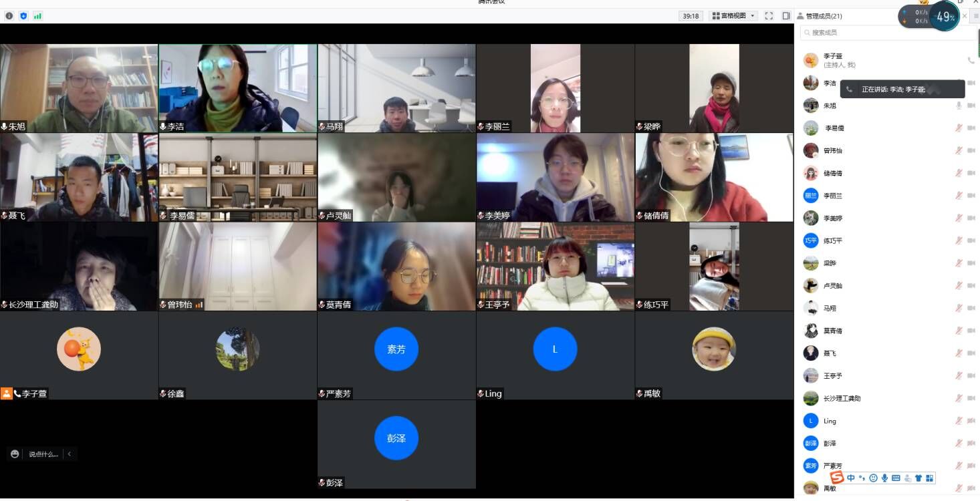Click the 搜索成员 search field

[x=882, y=33]
